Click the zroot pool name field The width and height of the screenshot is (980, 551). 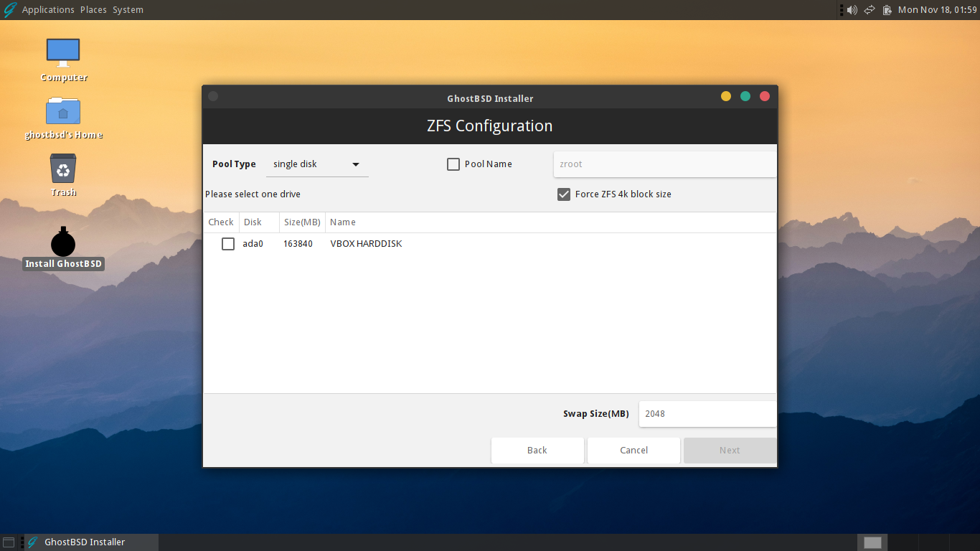tap(665, 164)
